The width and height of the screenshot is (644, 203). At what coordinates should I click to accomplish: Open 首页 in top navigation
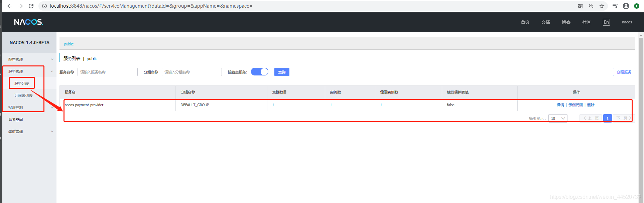pos(525,22)
